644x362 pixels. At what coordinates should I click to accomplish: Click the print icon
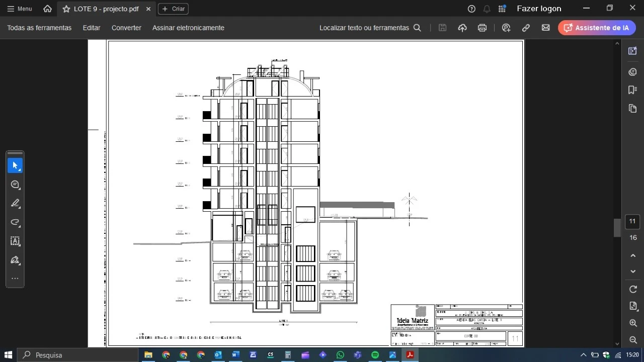pyautogui.click(x=482, y=28)
